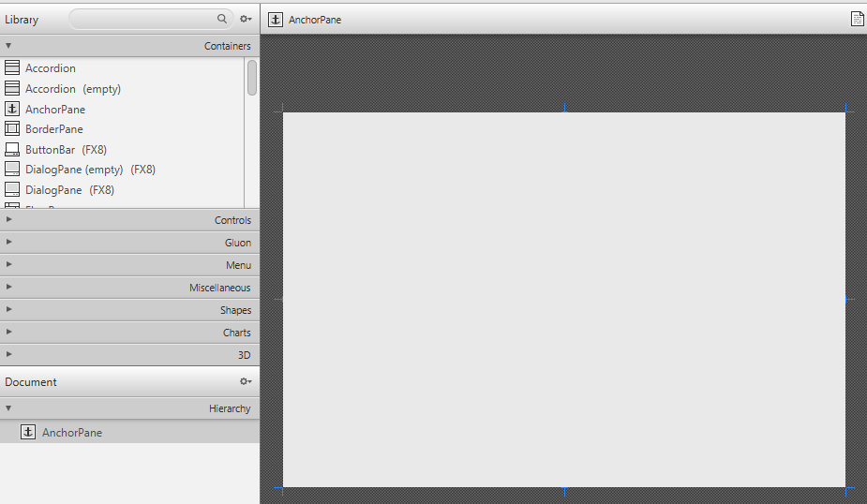
Task: Focus the Library search field
Action: (x=150, y=19)
